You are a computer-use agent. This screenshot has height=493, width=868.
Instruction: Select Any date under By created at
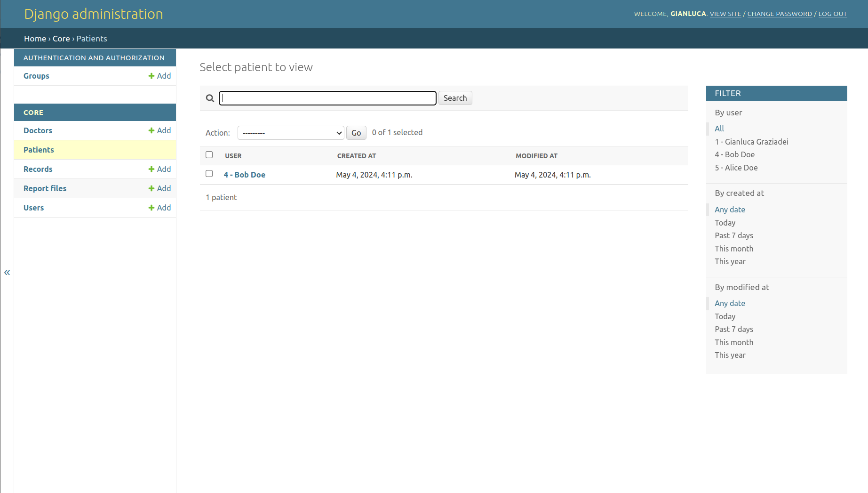tap(730, 210)
